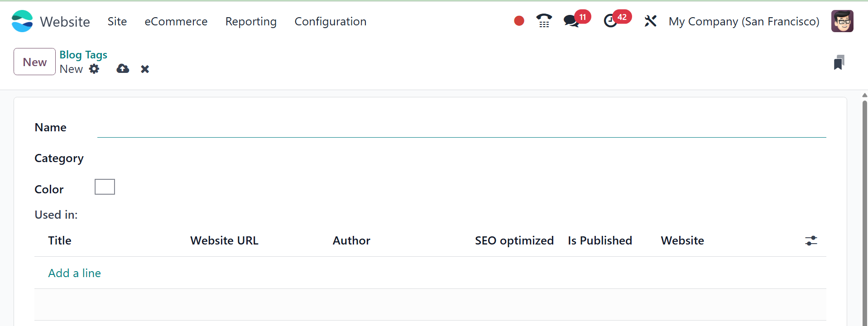Go back to Blog Tags breadcrumb
The height and width of the screenshot is (326, 868).
[x=83, y=55]
